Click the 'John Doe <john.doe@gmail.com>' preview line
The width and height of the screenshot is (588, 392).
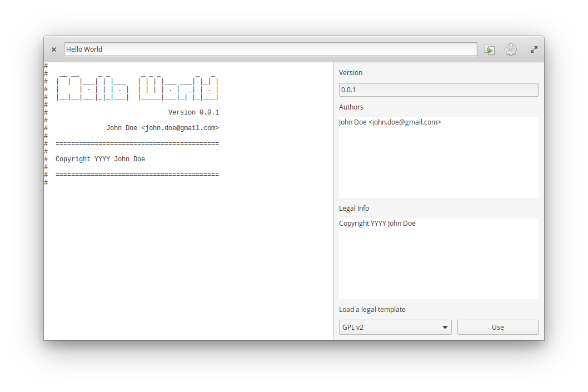[x=162, y=128]
